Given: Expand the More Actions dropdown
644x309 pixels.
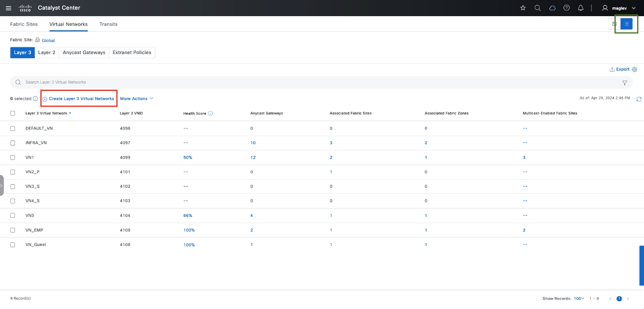Looking at the screenshot, I should (137, 99).
